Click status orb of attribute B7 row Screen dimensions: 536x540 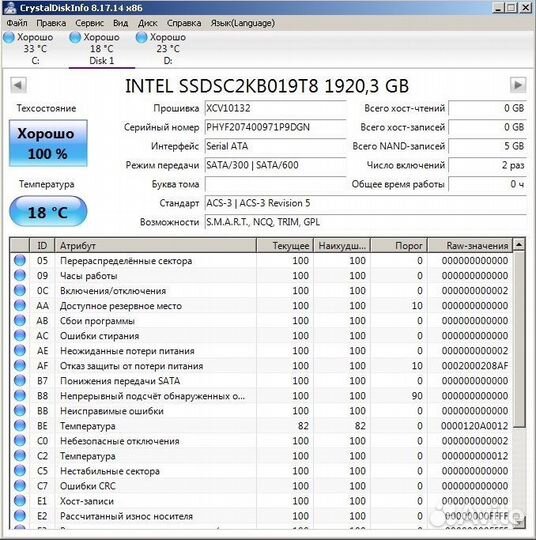pos(20,381)
